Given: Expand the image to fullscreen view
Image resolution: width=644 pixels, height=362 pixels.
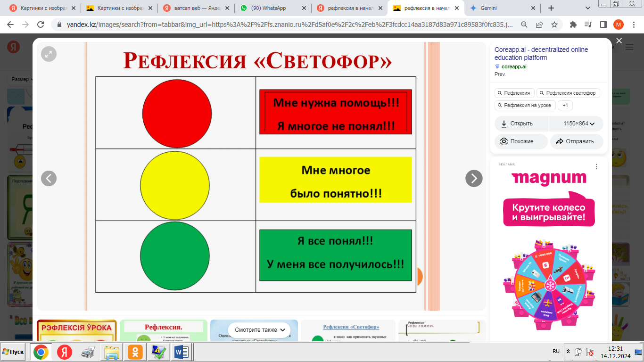Looking at the screenshot, I should coord(49,54).
